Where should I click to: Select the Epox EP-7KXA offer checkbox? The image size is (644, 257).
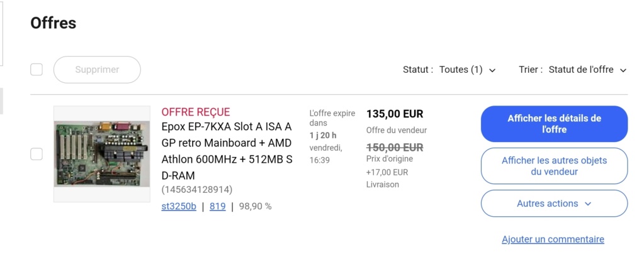point(37,154)
